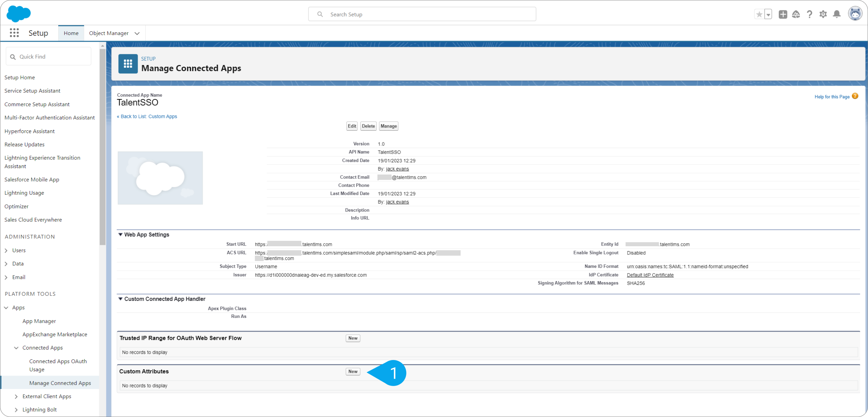
Task: Collapse the Custom Connected App Handler section
Action: [120, 299]
